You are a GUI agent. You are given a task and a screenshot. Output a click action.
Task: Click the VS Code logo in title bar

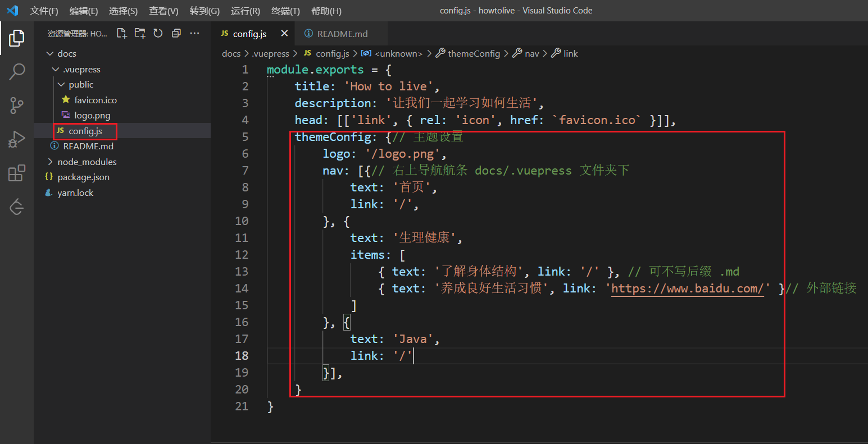[12, 10]
